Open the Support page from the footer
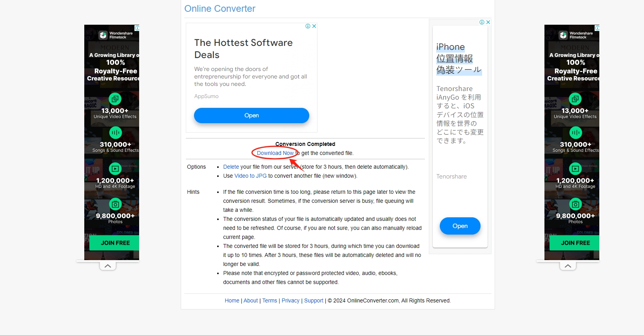Screen dimensions: 644x335 pos(314,300)
